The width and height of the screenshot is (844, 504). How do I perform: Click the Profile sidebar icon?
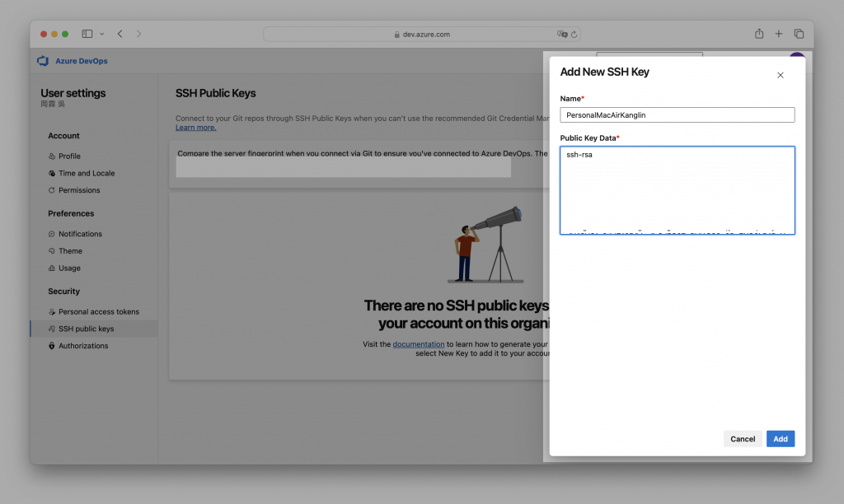pos(52,156)
